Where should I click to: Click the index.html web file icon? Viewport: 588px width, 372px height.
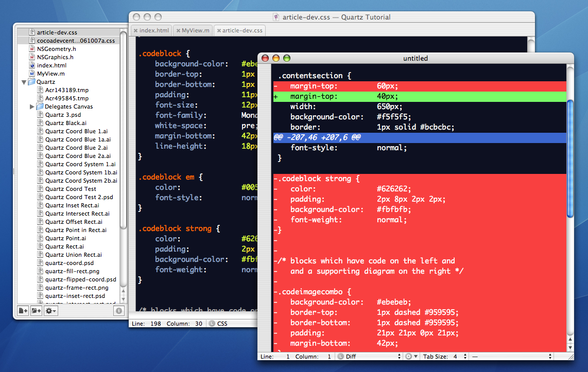(32, 65)
